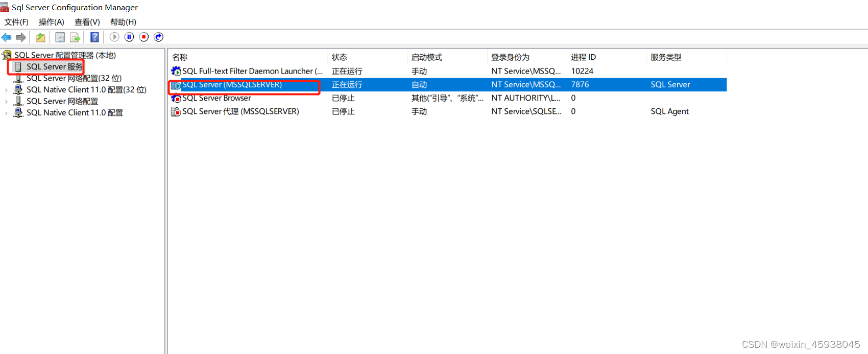Click the SQL Server 网络配置 node icon

tap(18, 101)
